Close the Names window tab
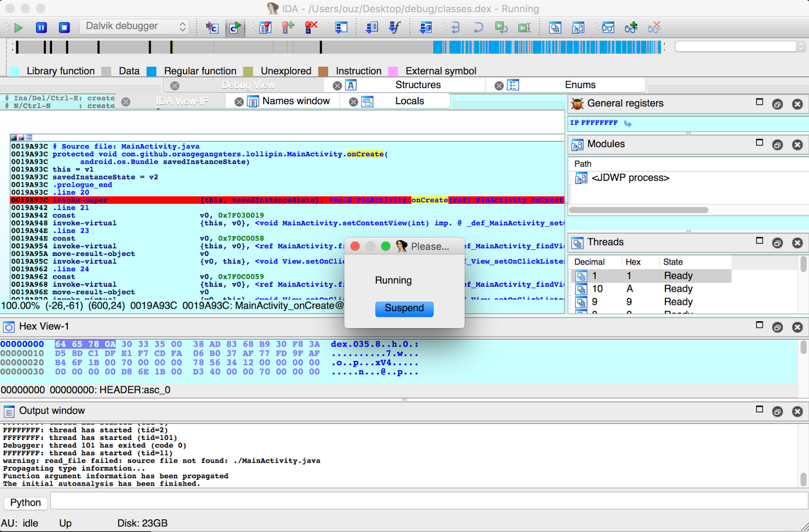Viewport: 809px width, 532px height. pos(239,102)
